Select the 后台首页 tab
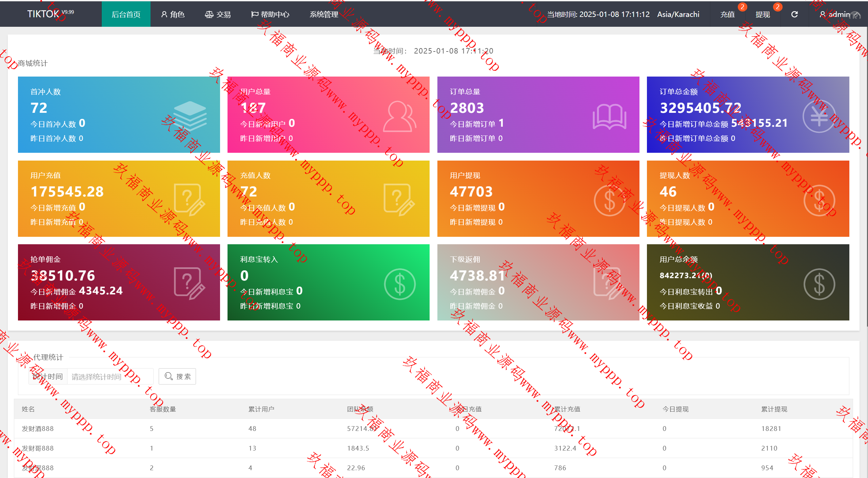This screenshot has height=478, width=868. 126,14
